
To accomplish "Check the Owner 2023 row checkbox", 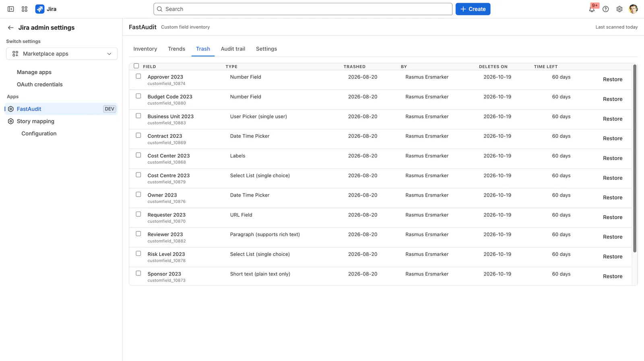I will pyautogui.click(x=138, y=194).
